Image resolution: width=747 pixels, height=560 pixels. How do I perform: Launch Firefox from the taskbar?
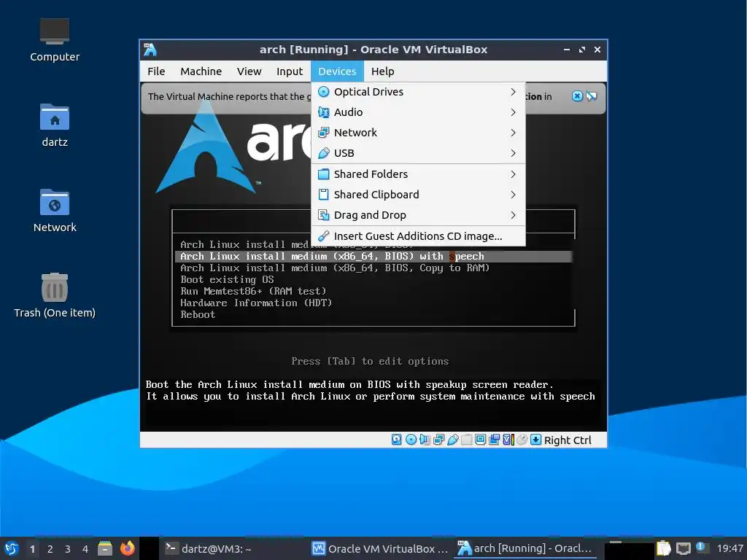(127, 548)
